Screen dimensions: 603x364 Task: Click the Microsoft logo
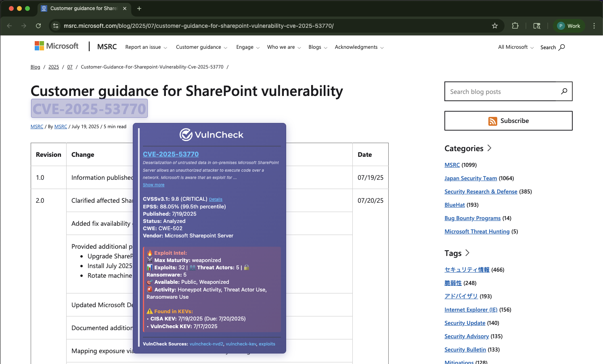pos(57,46)
